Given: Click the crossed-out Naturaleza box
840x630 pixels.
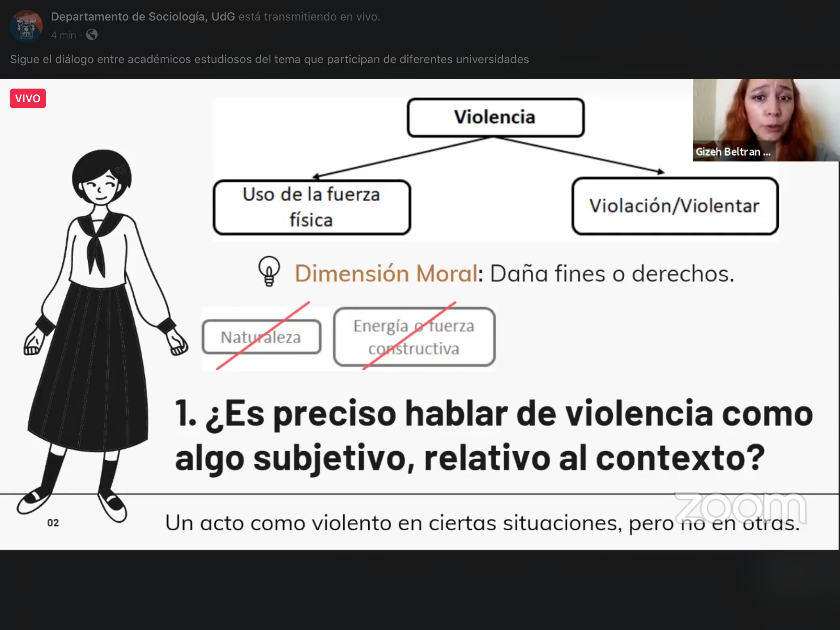Looking at the screenshot, I should (261, 337).
